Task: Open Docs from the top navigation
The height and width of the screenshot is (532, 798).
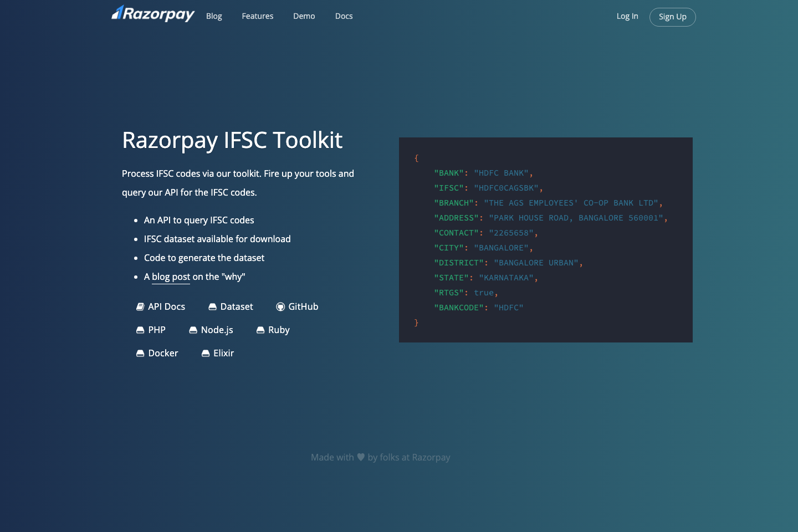Action: 344,16
